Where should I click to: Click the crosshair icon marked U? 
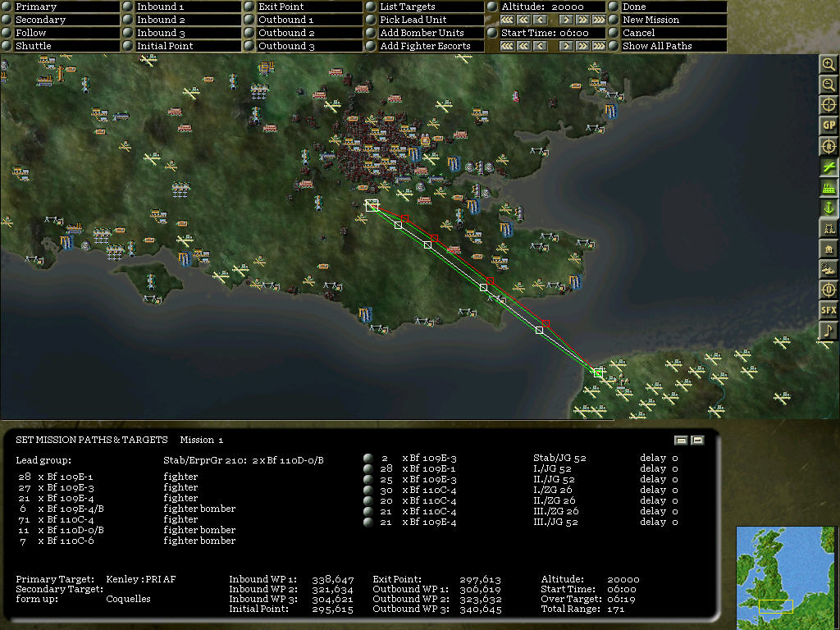pyautogui.click(x=829, y=290)
